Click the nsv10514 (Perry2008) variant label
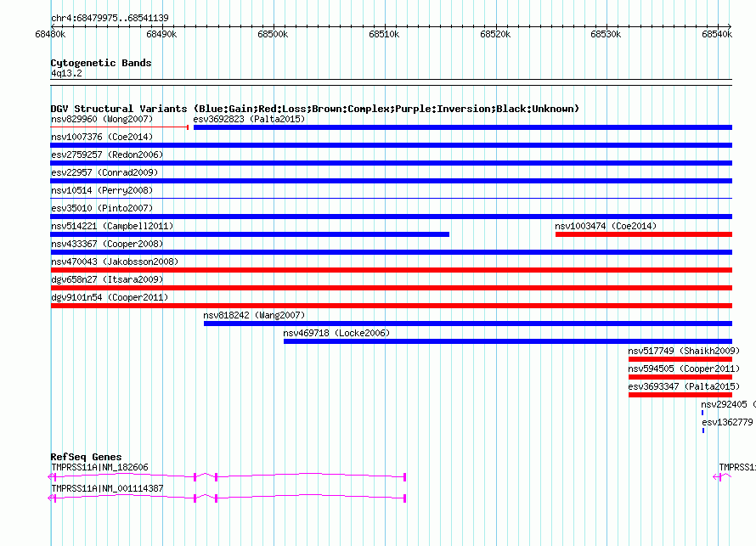The image size is (756, 546). click(x=90, y=191)
